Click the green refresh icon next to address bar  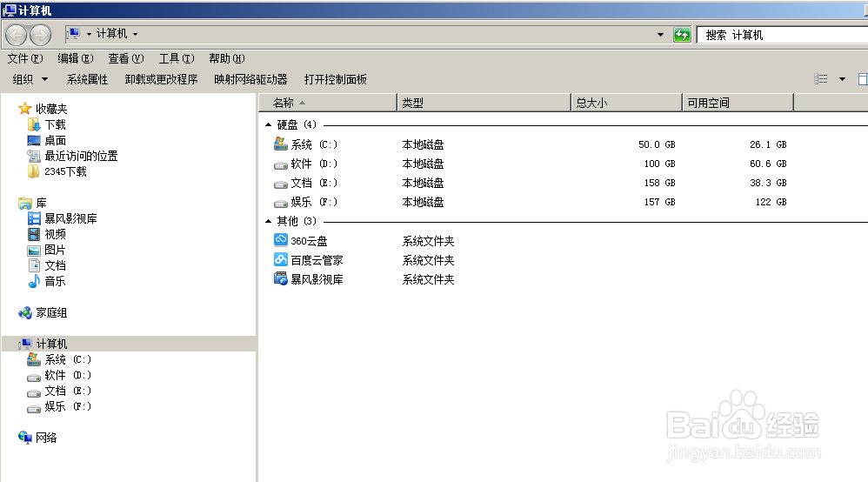pyautogui.click(x=682, y=34)
